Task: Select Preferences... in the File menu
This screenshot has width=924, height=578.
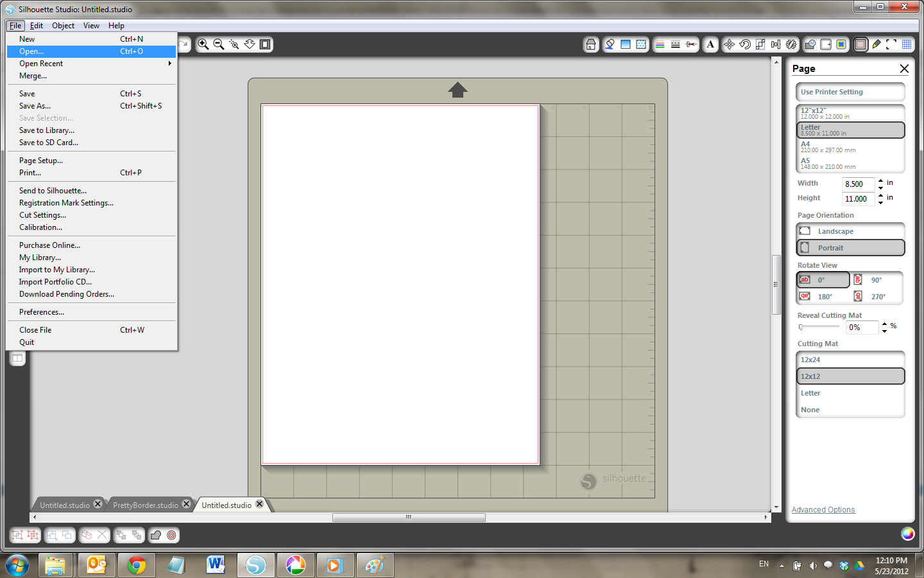Action: coord(91,312)
